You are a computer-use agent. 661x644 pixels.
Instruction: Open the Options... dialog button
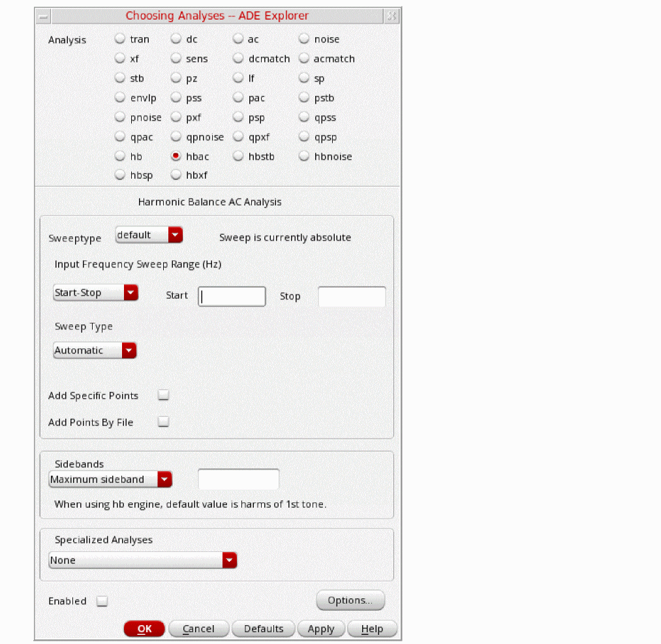coord(351,600)
